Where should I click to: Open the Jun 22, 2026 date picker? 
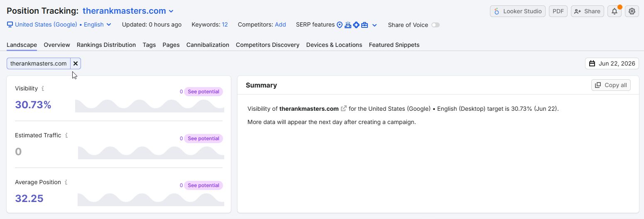click(x=612, y=63)
